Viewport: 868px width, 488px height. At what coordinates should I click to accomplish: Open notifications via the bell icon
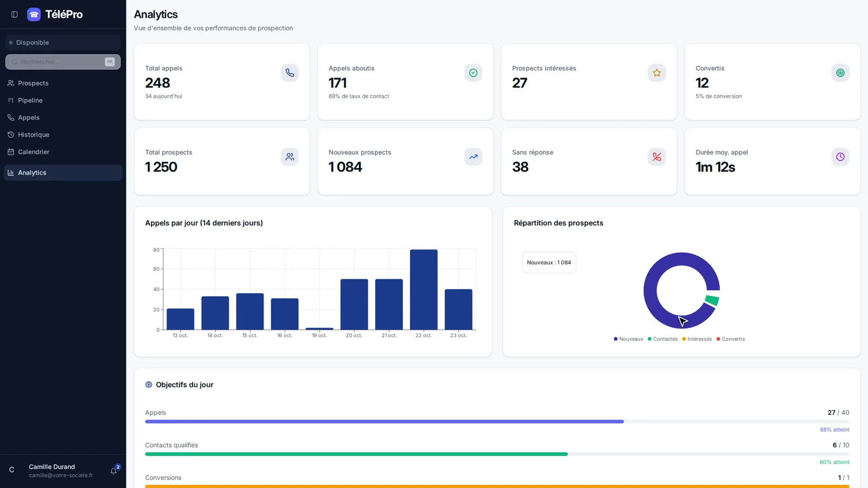click(x=114, y=471)
